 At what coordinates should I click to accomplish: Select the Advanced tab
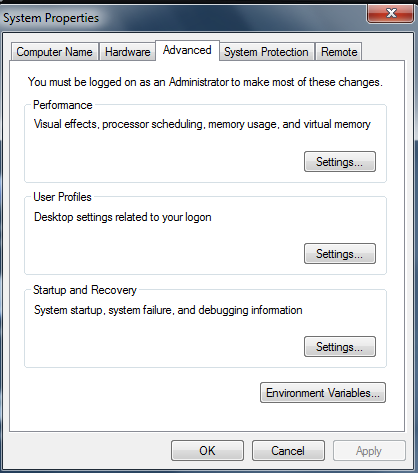click(x=187, y=50)
